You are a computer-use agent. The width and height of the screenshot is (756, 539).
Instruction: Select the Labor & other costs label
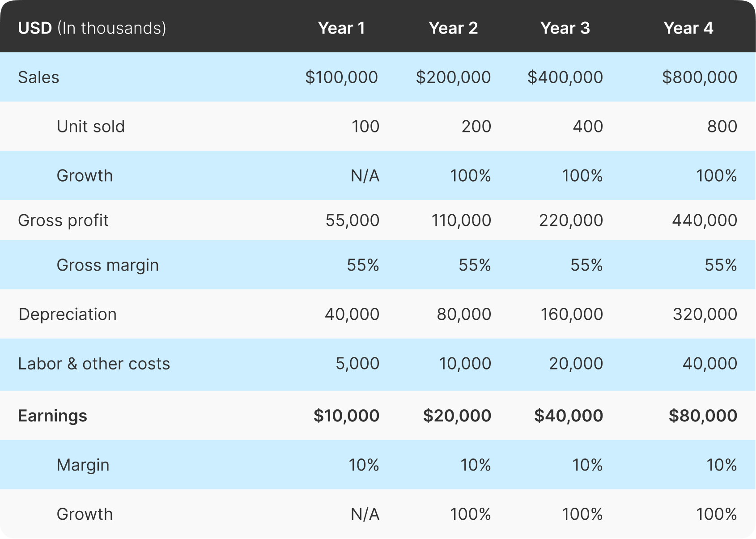[94, 364]
